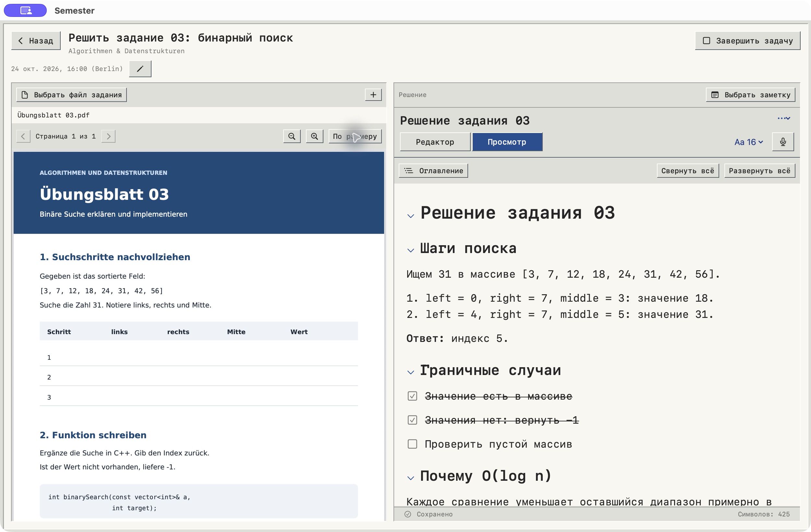
Task: Click the Сохранено status checkmark icon
Action: (x=407, y=514)
